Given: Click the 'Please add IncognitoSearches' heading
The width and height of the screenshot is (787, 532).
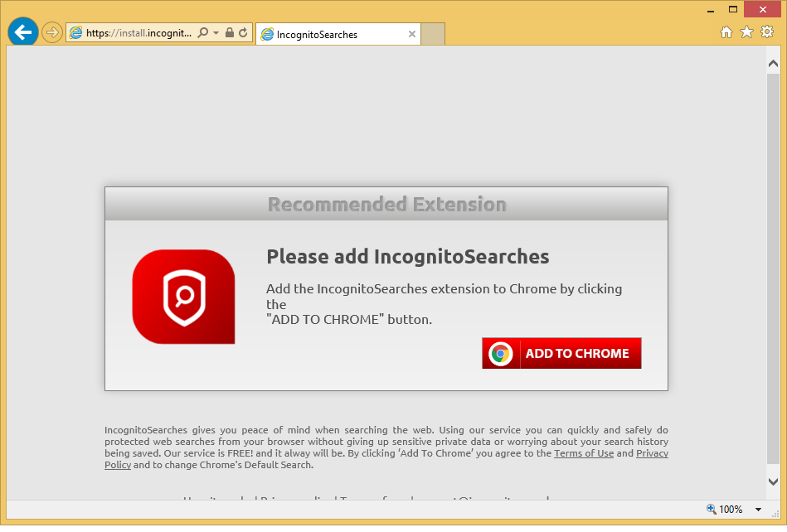Looking at the screenshot, I should pos(407,257).
